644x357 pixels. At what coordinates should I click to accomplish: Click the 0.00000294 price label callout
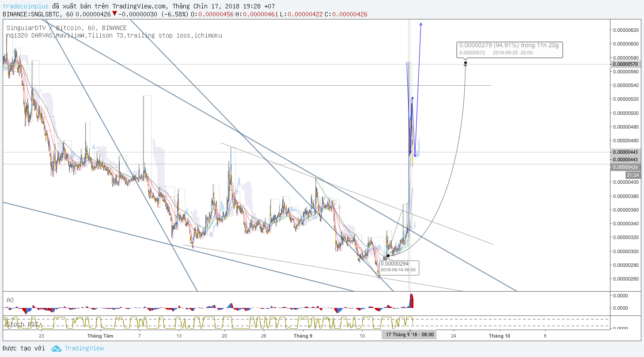tap(398, 267)
